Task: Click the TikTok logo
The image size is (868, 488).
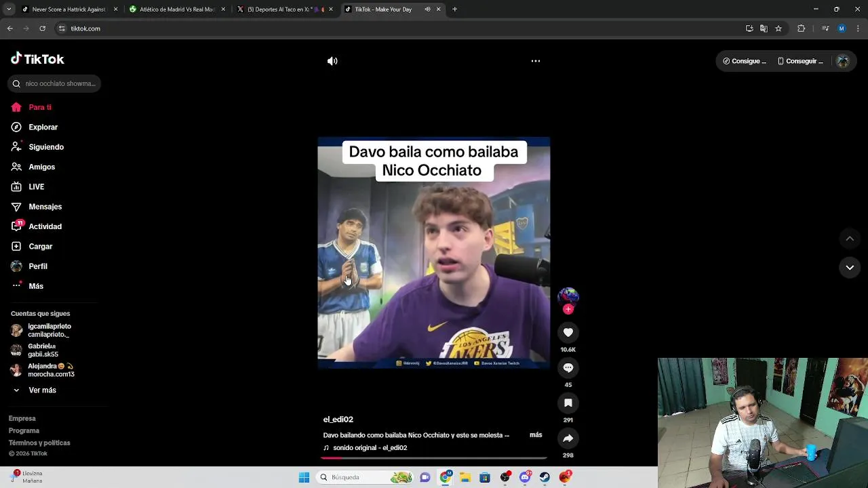Action: (x=37, y=59)
